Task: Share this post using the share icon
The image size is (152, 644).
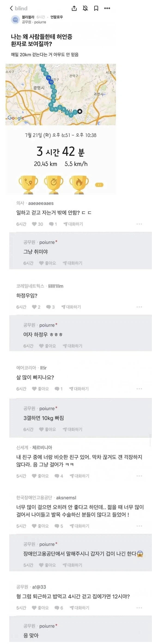Action: coord(74,8)
